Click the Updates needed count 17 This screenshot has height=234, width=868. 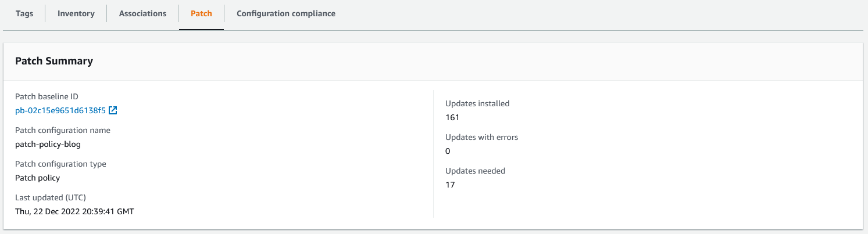450,185
